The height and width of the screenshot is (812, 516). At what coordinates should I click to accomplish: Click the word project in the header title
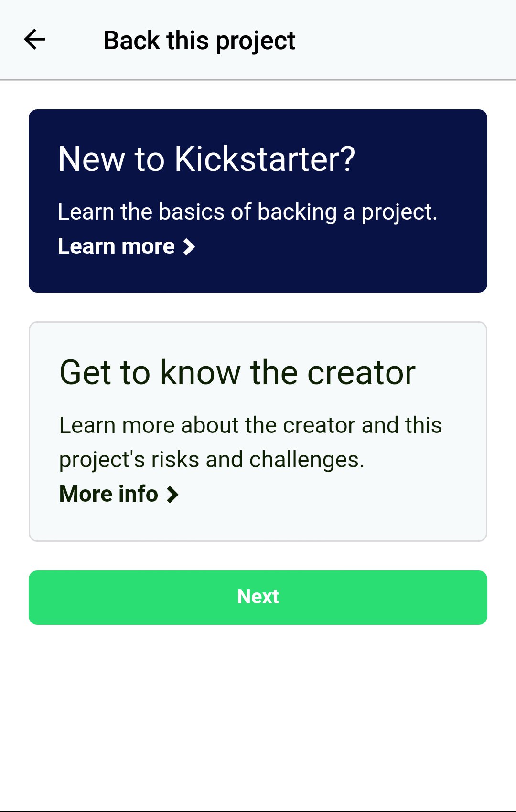coord(256,41)
